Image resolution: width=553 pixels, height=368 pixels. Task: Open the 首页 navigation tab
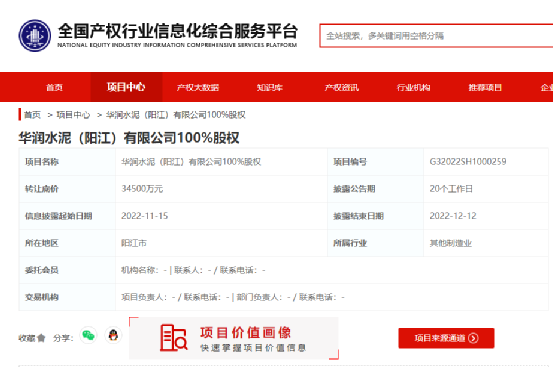(54, 88)
